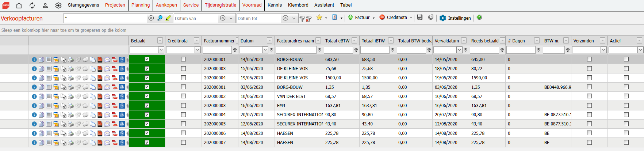Screen dimensions: 644x151
Task: Open the user profile icon
Action: 45,5
